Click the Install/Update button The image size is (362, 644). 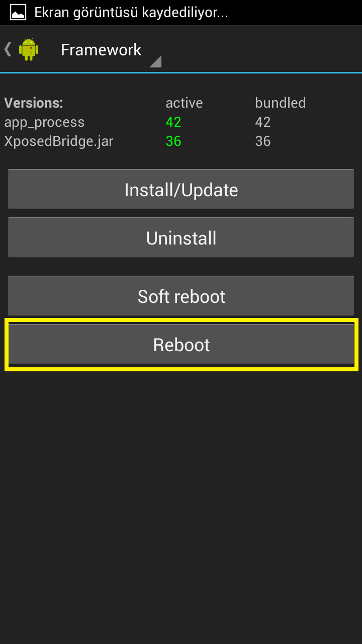[181, 190]
